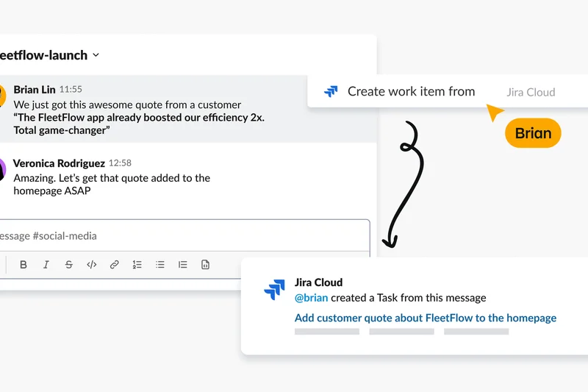The image size is (588, 392).
Task: Insert a blockquote
Action: pyautogui.click(x=182, y=265)
